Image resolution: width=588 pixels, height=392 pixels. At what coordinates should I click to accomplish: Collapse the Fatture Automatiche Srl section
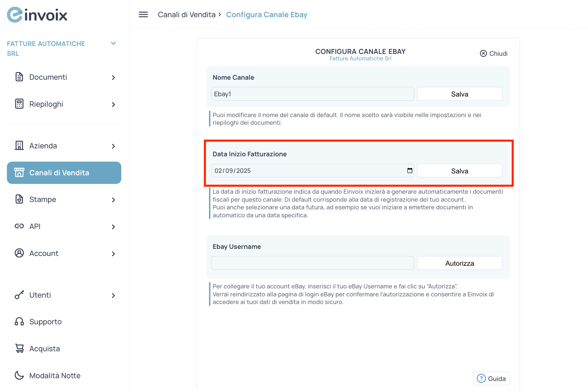tap(113, 43)
